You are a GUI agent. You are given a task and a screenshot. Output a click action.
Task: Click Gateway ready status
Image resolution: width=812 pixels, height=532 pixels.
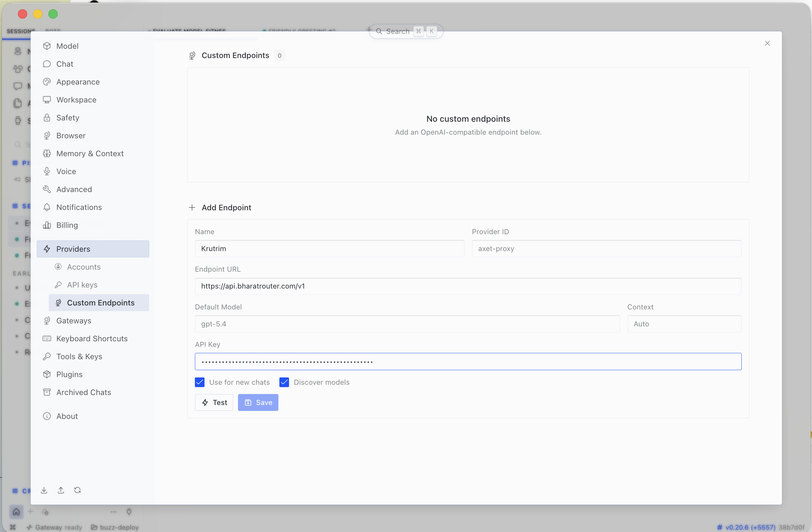click(x=55, y=527)
